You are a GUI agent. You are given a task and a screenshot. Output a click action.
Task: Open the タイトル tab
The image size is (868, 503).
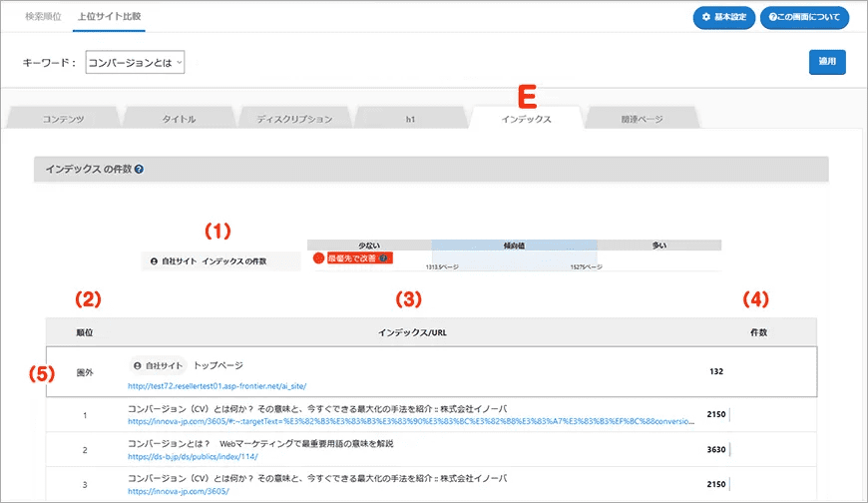coord(179,119)
